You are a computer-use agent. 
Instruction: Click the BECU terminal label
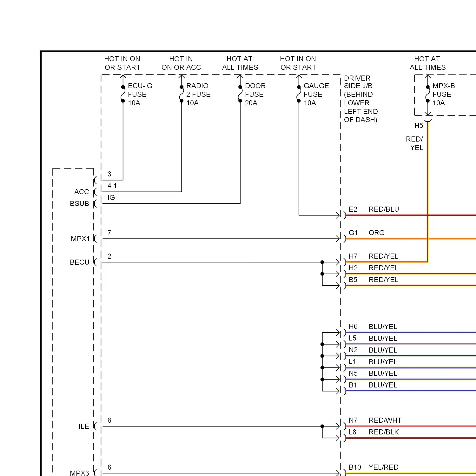79,262
